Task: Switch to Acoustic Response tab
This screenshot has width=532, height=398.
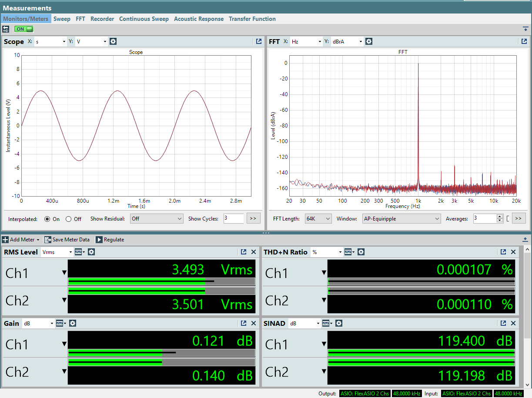Action: point(199,19)
